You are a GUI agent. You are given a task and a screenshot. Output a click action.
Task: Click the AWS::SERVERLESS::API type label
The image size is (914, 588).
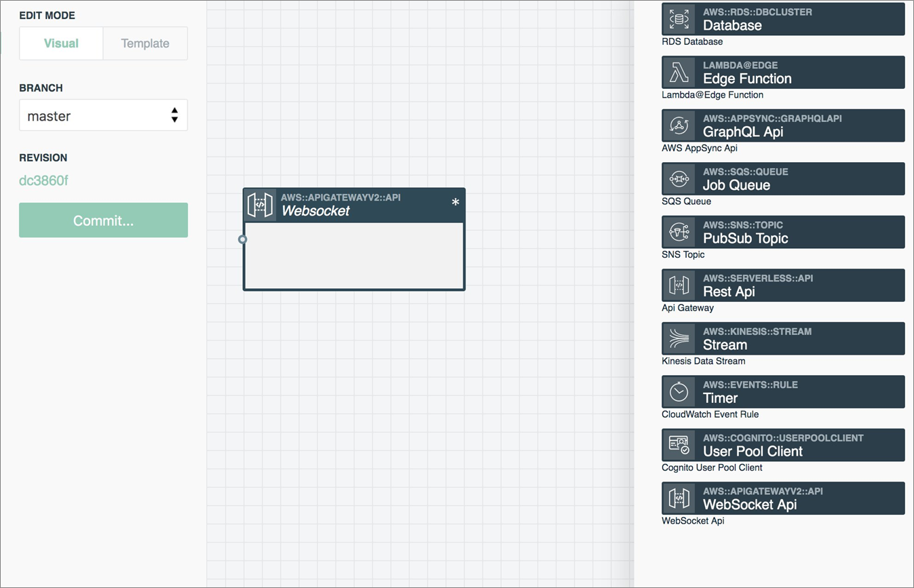point(758,278)
